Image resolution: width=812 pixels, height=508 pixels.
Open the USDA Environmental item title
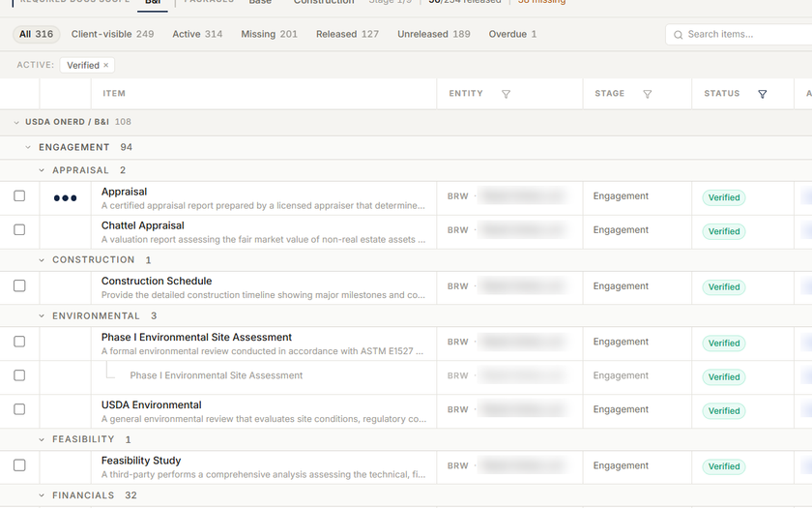151,404
